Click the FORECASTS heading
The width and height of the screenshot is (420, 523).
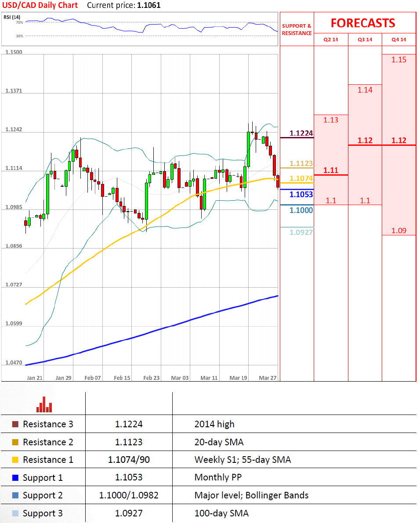(x=363, y=23)
